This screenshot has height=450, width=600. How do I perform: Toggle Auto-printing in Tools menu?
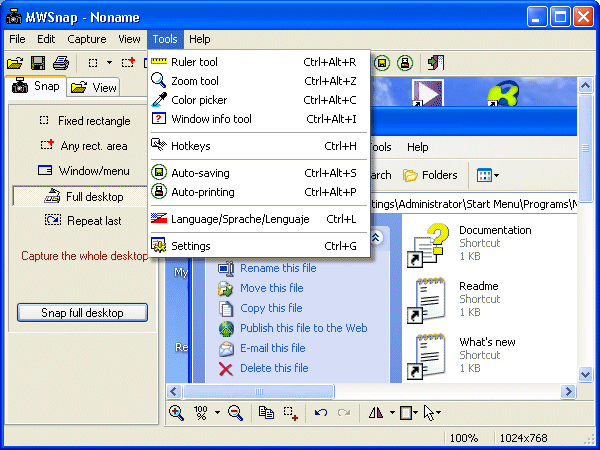pos(259,192)
